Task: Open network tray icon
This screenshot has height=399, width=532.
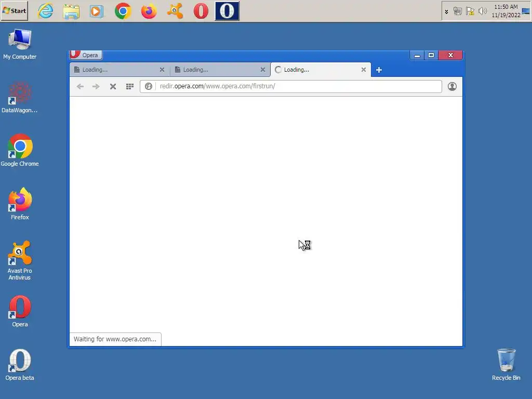Action: tap(457, 11)
